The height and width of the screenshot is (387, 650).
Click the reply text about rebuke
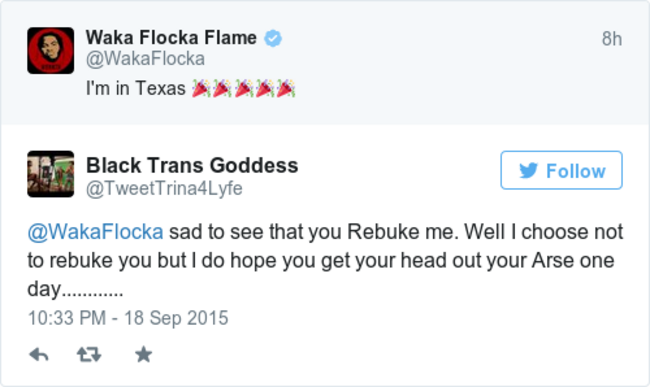coord(325,260)
